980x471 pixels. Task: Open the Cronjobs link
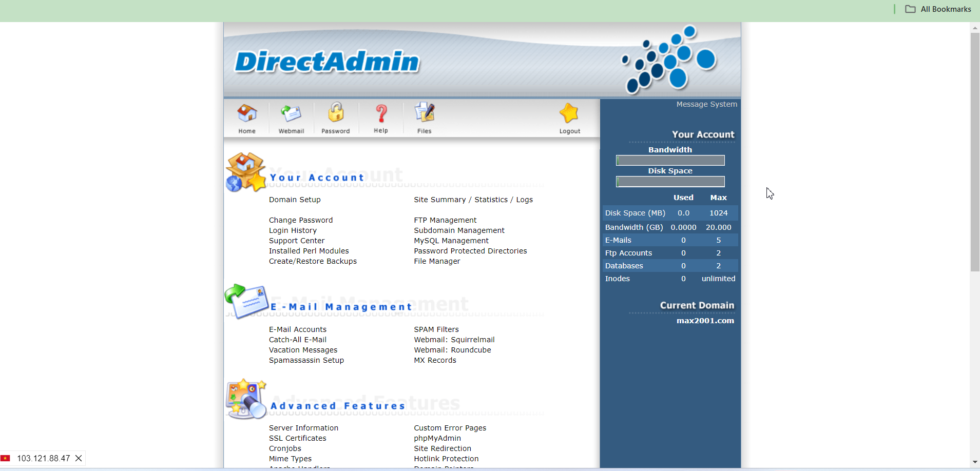point(285,448)
